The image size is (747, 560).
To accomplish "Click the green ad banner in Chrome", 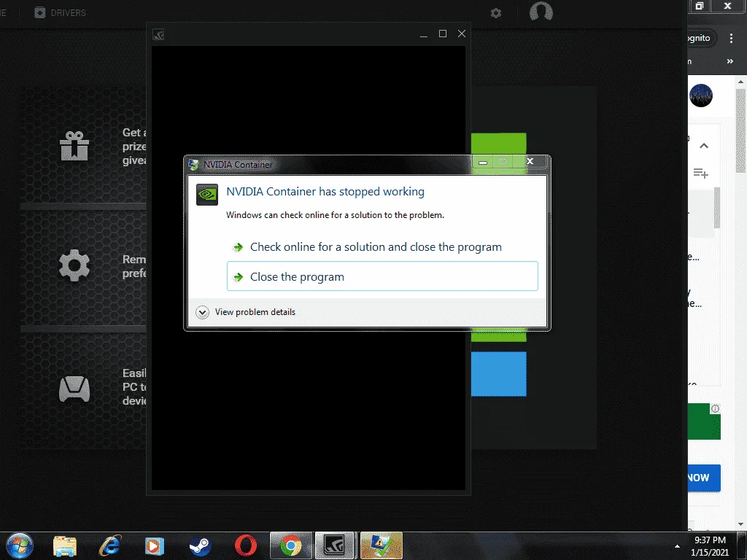I will 704,421.
